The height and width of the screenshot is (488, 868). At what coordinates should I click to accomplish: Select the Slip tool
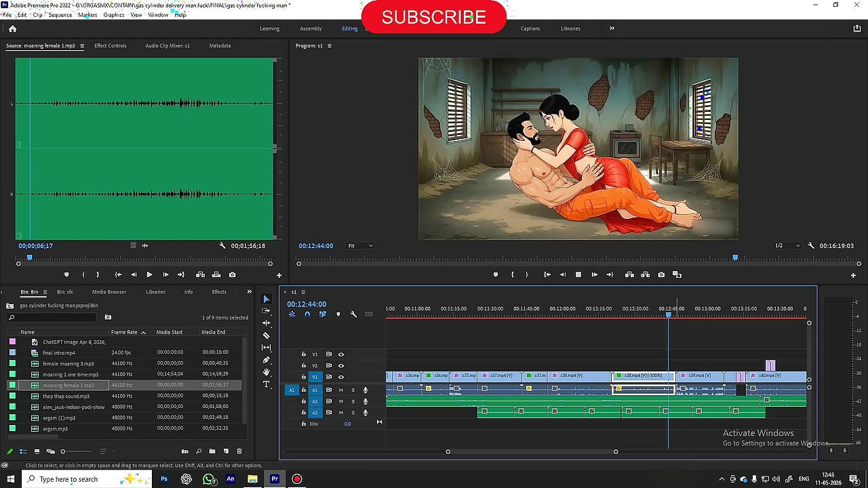(266, 348)
